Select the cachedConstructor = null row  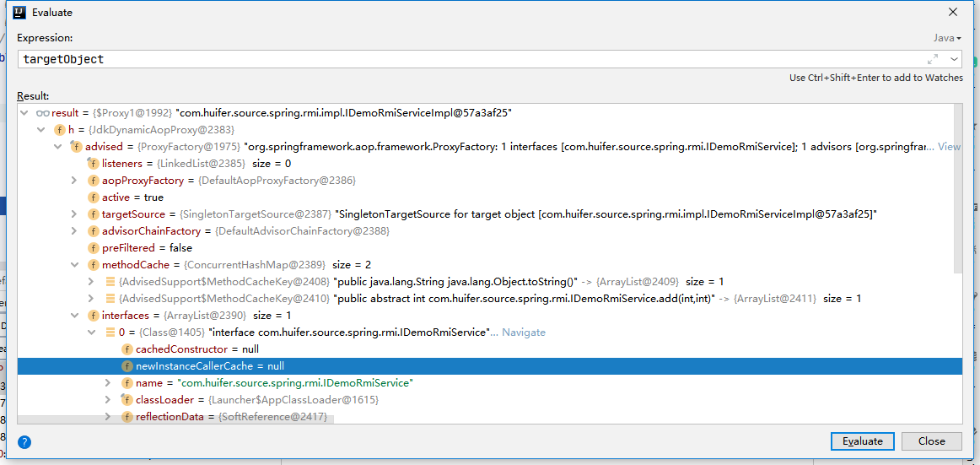coord(490,349)
